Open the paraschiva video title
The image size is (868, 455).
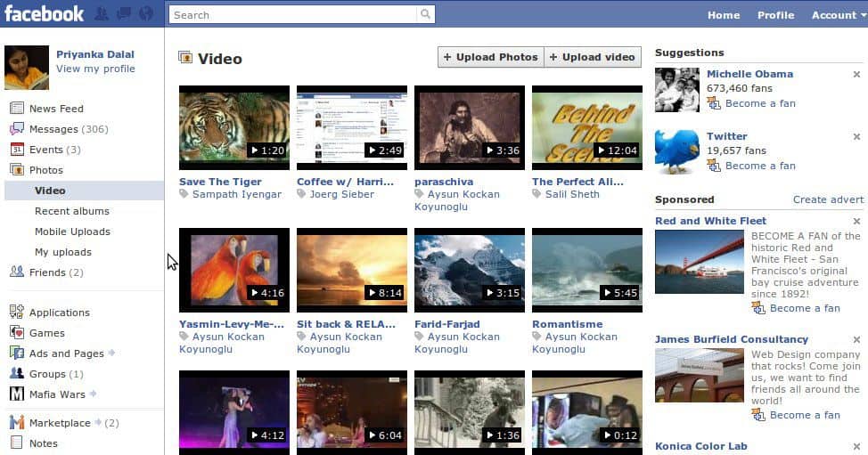tap(444, 182)
